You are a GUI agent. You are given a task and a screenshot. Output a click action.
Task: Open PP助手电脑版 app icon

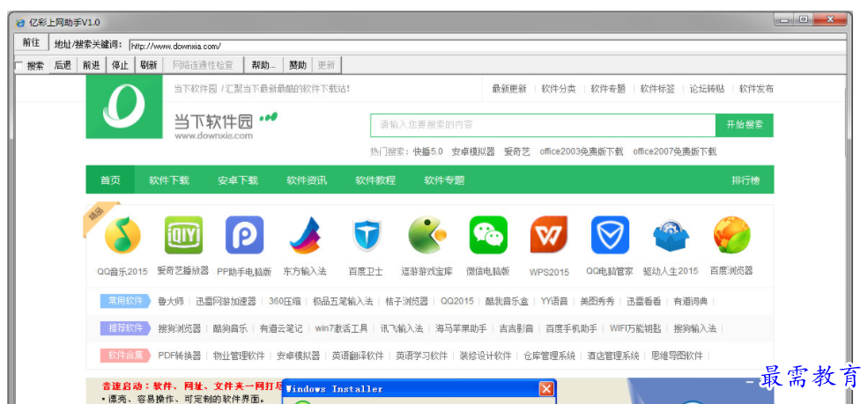click(244, 235)
